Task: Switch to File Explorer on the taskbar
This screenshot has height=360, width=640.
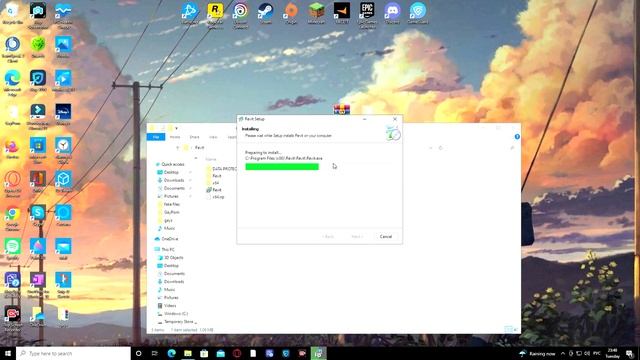Action: point(188,353)
